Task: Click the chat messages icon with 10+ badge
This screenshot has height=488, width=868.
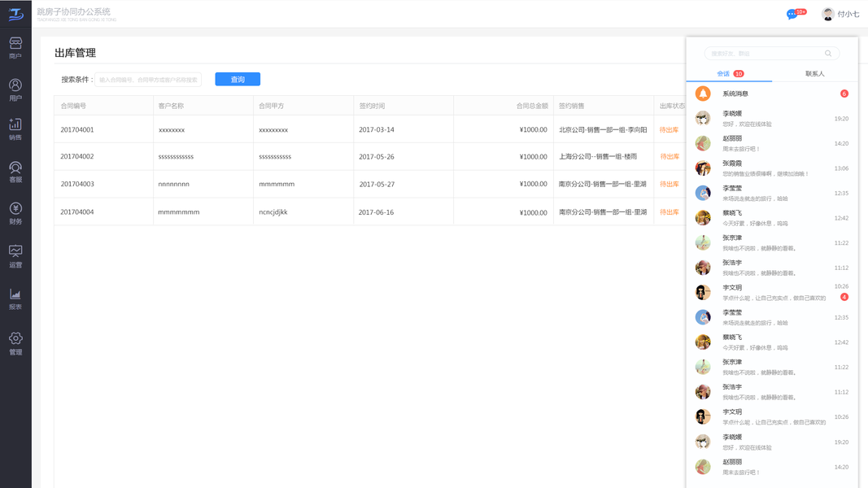Action: click(x=796, y=14)
